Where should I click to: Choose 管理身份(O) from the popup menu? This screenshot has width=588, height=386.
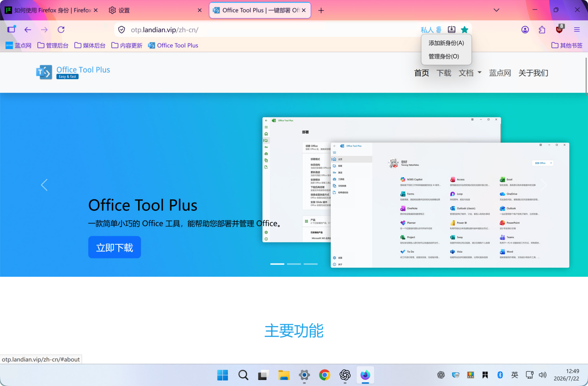coord(446,56)
